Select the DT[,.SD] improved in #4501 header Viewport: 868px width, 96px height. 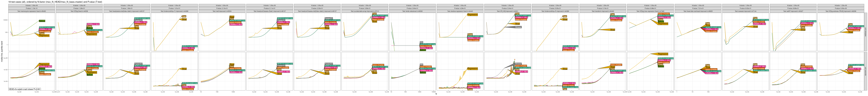coord(507,11)
